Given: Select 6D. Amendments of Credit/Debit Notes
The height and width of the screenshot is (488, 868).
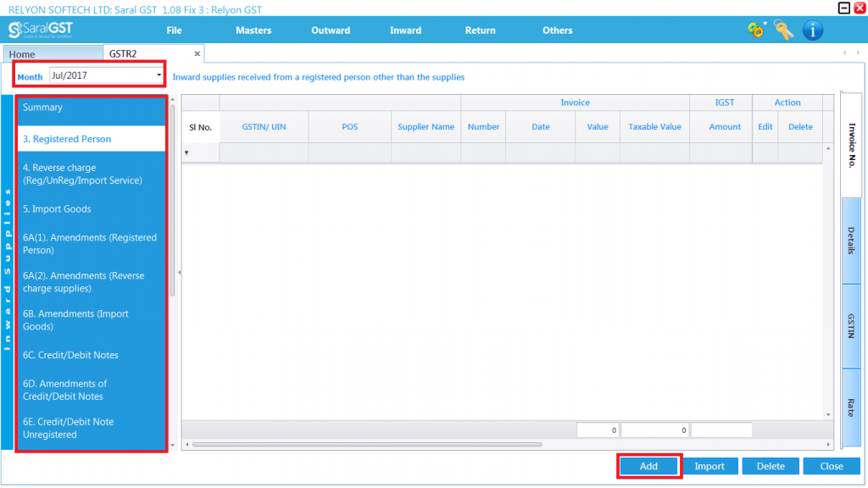Looking at the screenshot, I should [92, 390].
